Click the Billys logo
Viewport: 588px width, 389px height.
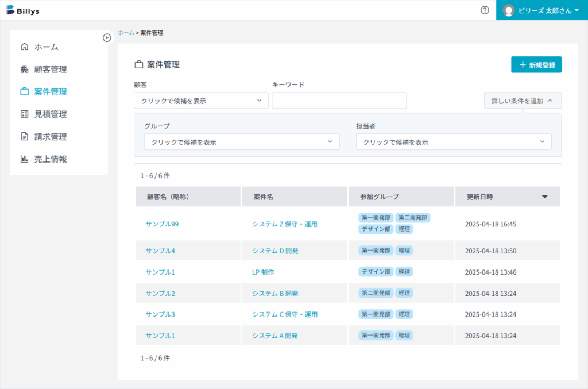pyautogui.click(x=23, y=10)
